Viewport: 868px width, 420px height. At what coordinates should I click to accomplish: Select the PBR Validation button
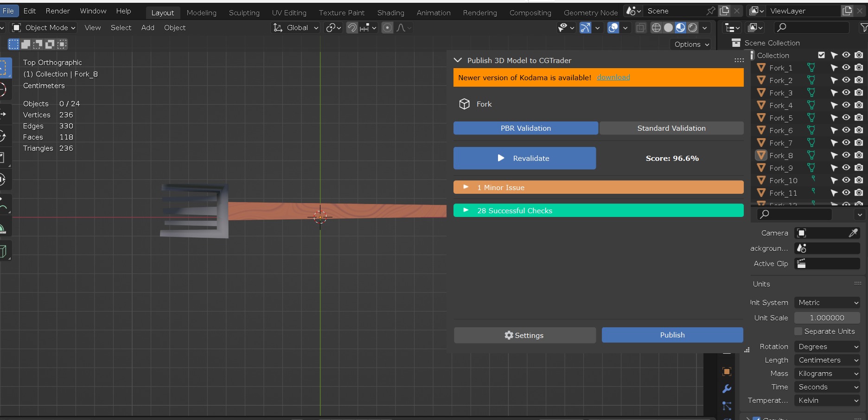tap(526, 128)
